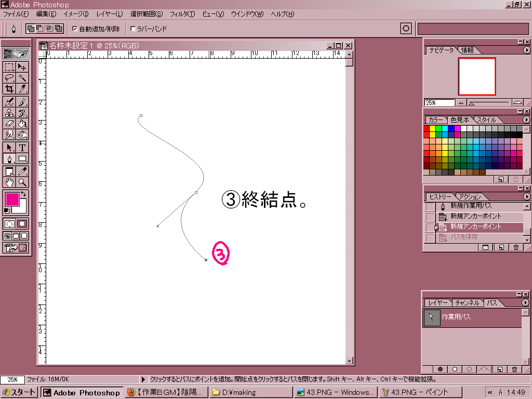The image size is (532, 399).
Task: Click the magenta foreground color swatch
Action: coord(11,198)
